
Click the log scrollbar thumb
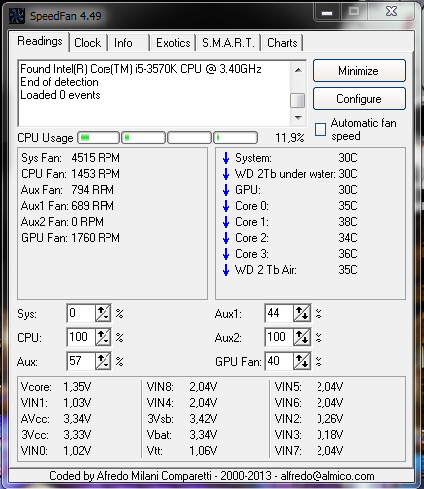298,100
